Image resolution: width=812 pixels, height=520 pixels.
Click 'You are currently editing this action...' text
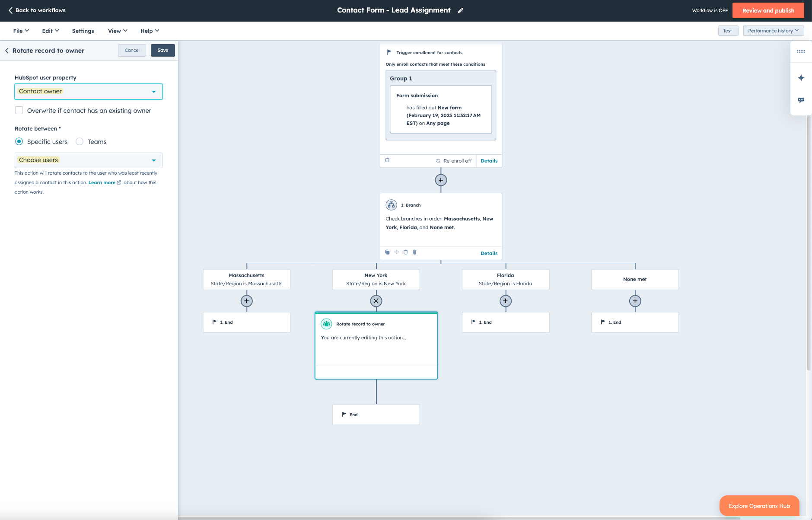point(363,338)
